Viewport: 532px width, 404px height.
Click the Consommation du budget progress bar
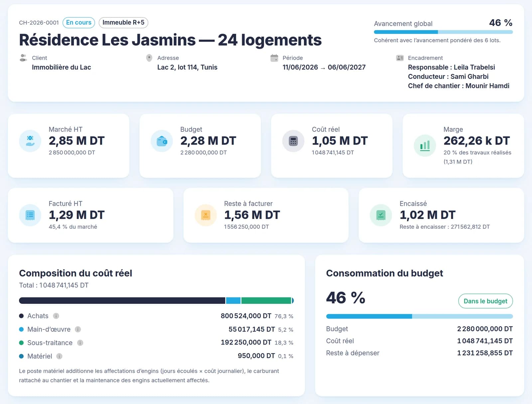(x=419, y=316)
